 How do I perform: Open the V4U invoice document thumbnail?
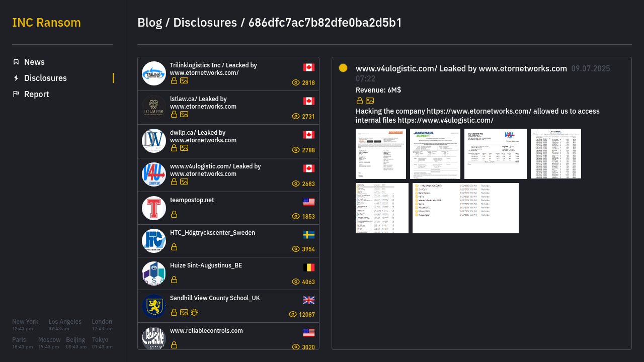(496, 154)
